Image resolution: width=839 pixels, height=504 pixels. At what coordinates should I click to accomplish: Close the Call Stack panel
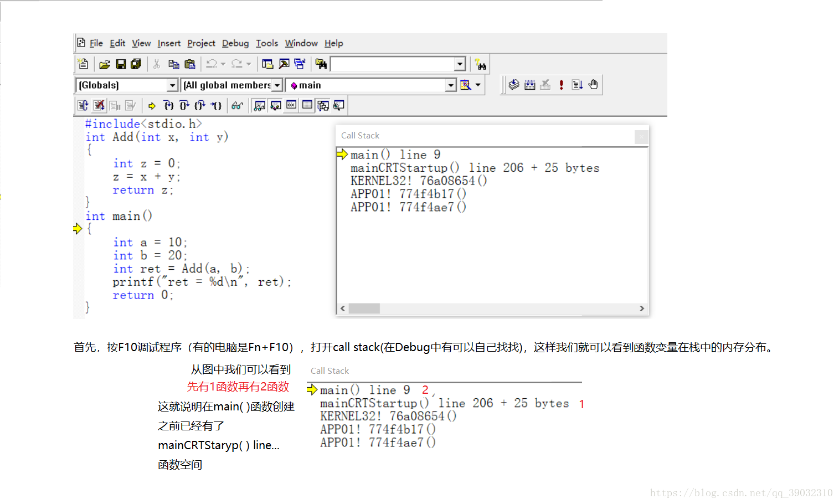(641, 136)
